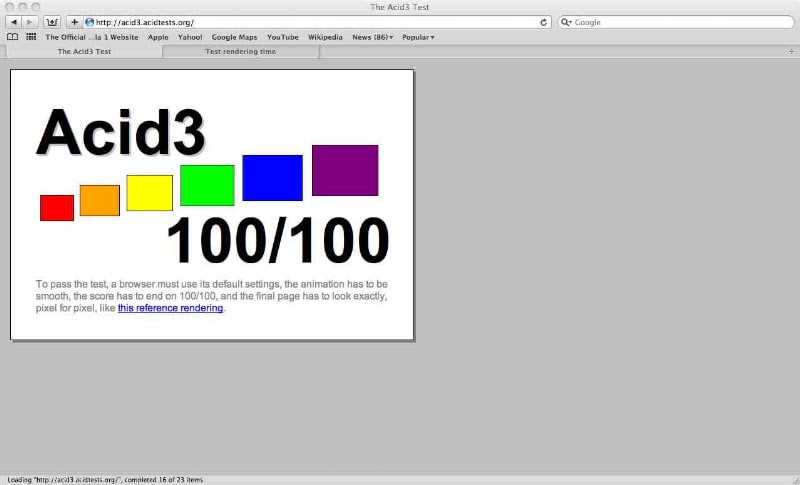This screenshot has width=800, height=485.
Task: Add bookmark with the plus button
Action: click(74, 22)
